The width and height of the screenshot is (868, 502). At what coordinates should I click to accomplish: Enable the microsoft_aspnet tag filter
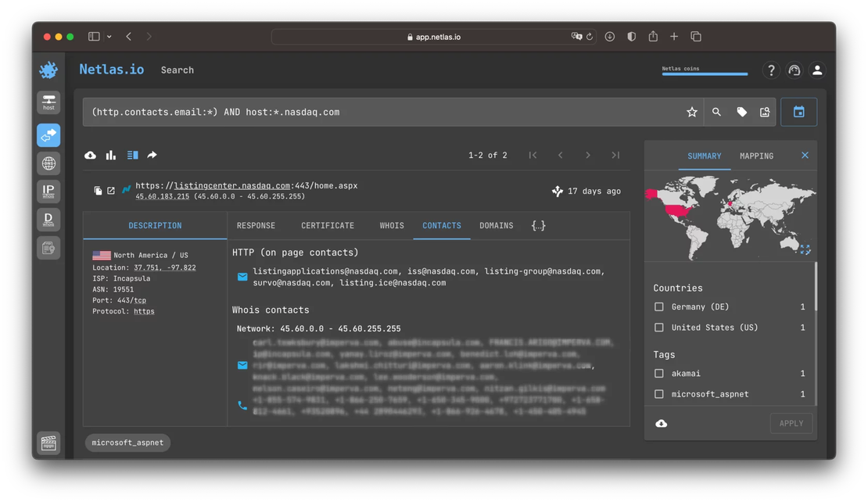click(x=659, y=393)
